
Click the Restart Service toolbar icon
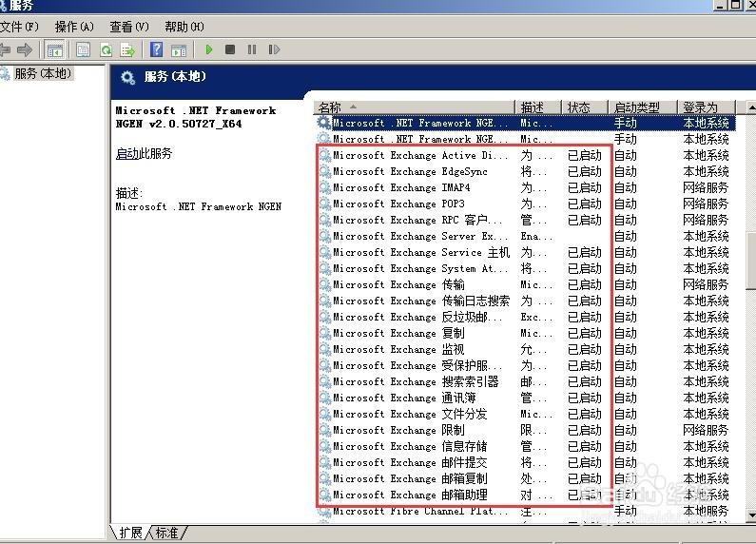pyautogui.click(x=274, y=49)
